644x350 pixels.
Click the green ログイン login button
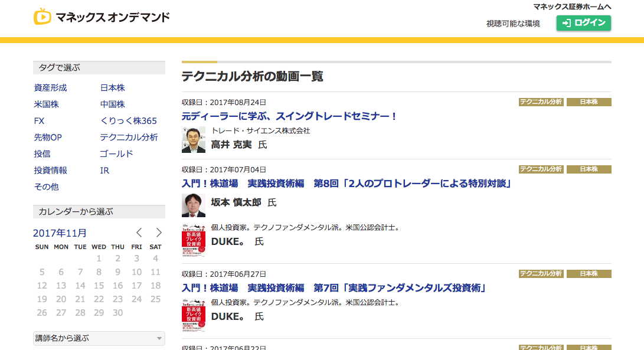(x=583, y=23)
